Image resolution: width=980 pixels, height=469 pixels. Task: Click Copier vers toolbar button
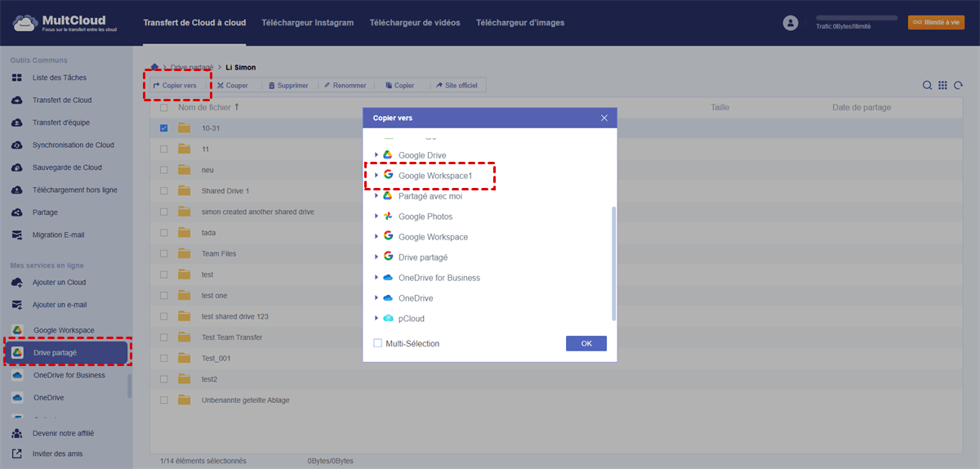(175, 85)
